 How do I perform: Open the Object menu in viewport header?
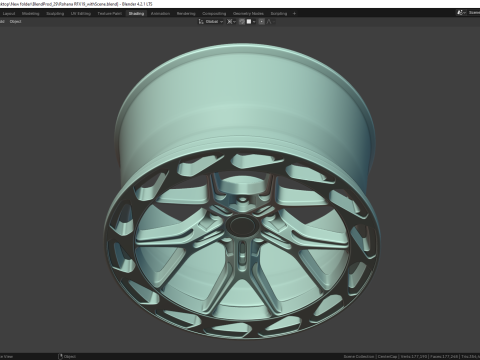tap(15, 22)
